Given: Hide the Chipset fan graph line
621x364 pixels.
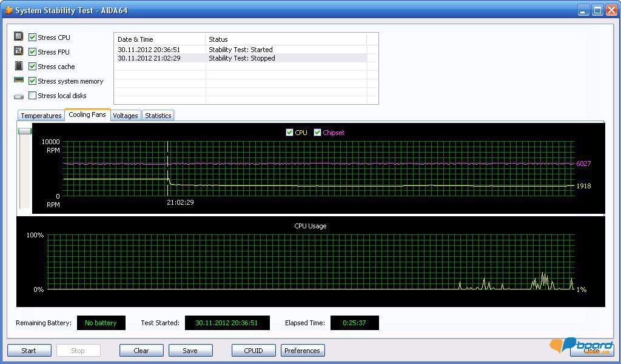Looking at the screenshot, I should 317,133.
